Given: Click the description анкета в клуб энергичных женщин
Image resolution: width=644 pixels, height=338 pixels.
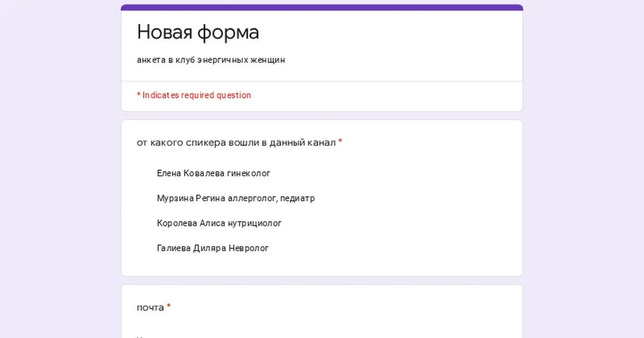Looking at the screenshot, I should [210, 60].
